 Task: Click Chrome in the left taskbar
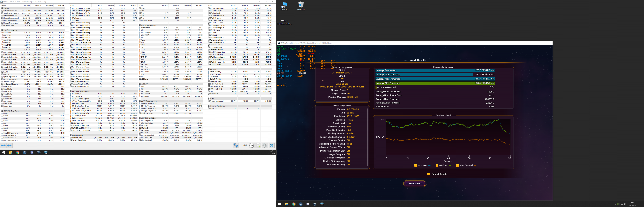click(x=18, y=152)
